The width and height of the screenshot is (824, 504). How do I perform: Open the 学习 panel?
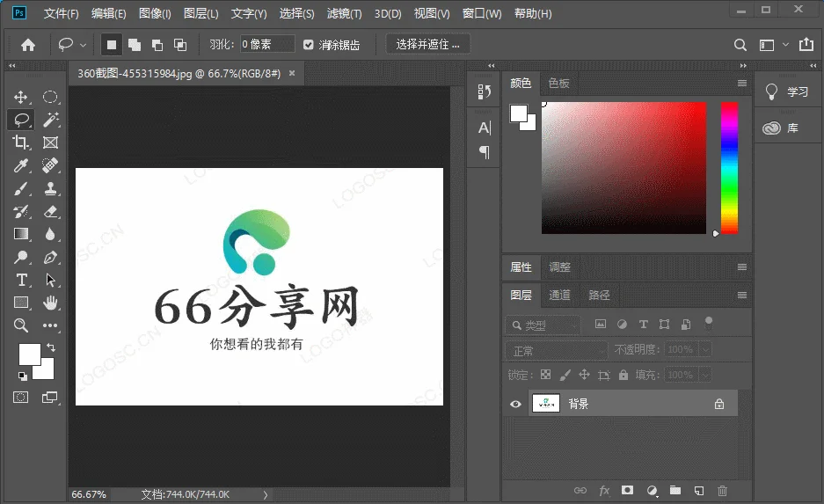coord(787,91)
